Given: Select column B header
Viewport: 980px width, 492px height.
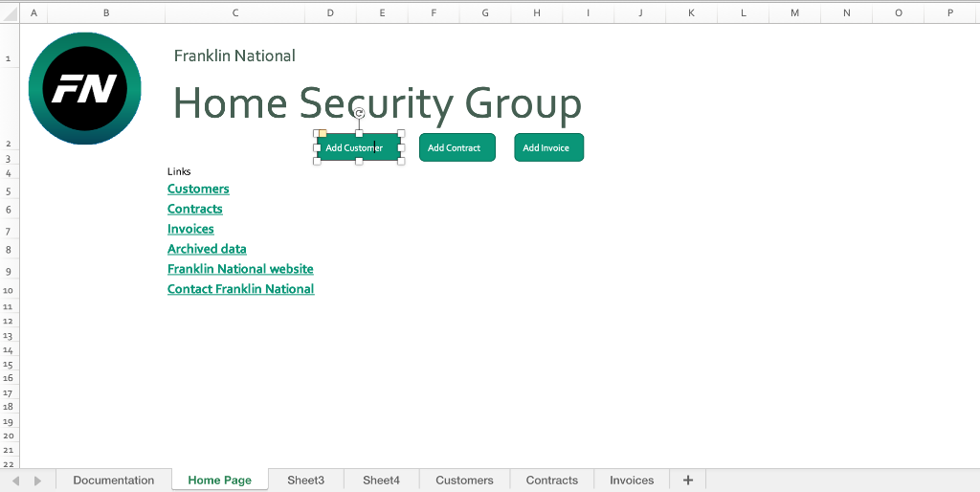Looking at the screenshot, I should [x=106, y=13].
